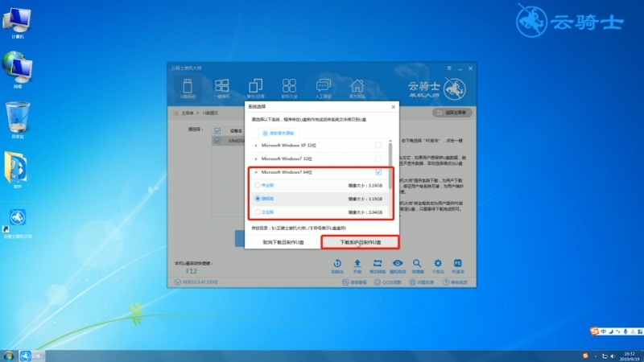Open the Windows Start menu
The width and height of the screenshot is (644, 362).
pos(8,356)
